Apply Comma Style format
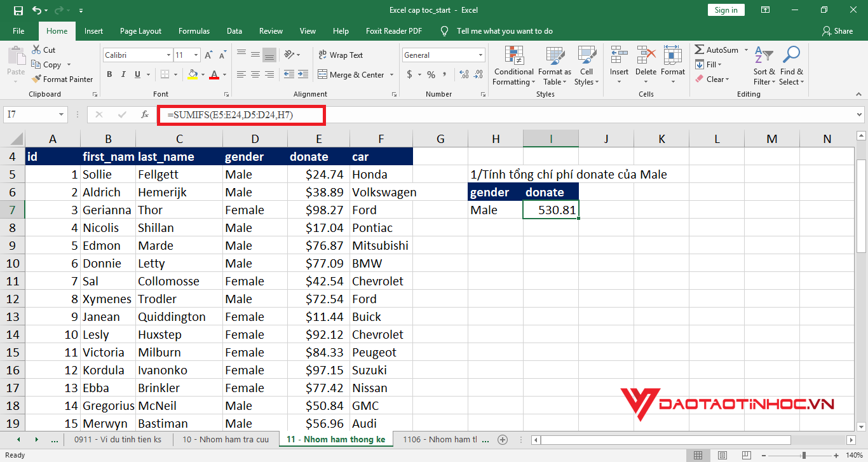 point(446,74)
